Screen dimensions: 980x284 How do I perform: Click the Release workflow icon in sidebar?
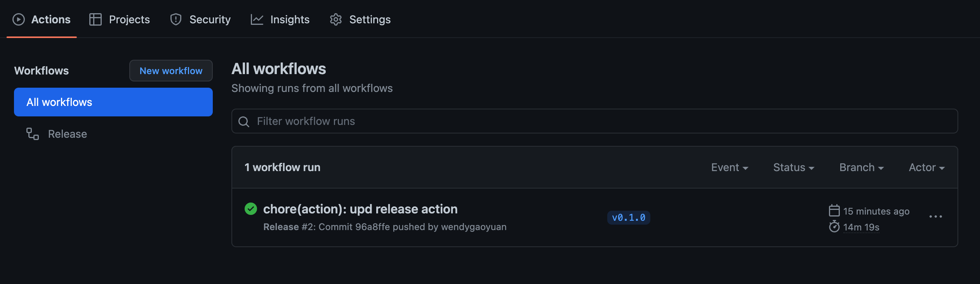pos(33,134)
